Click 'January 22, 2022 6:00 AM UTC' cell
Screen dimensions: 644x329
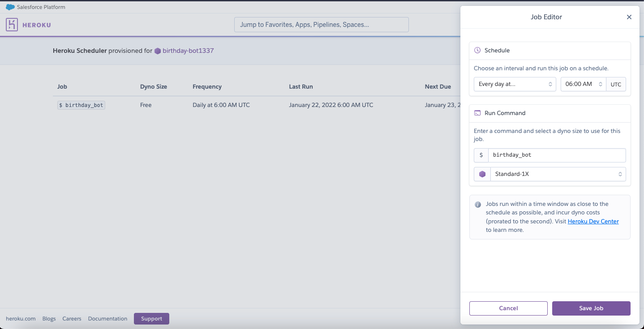[331, 105]
